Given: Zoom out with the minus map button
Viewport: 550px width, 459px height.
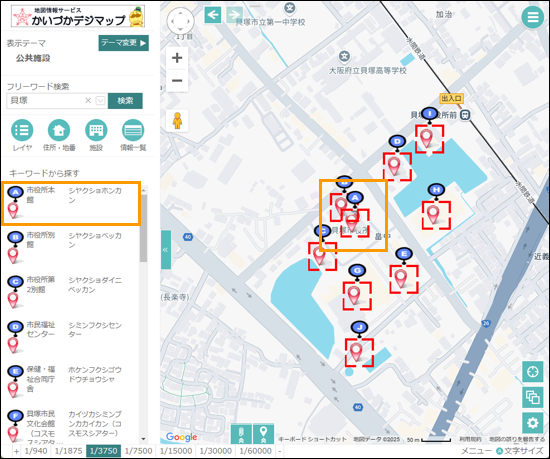Looking at the screenshot, I should [177, 81].
